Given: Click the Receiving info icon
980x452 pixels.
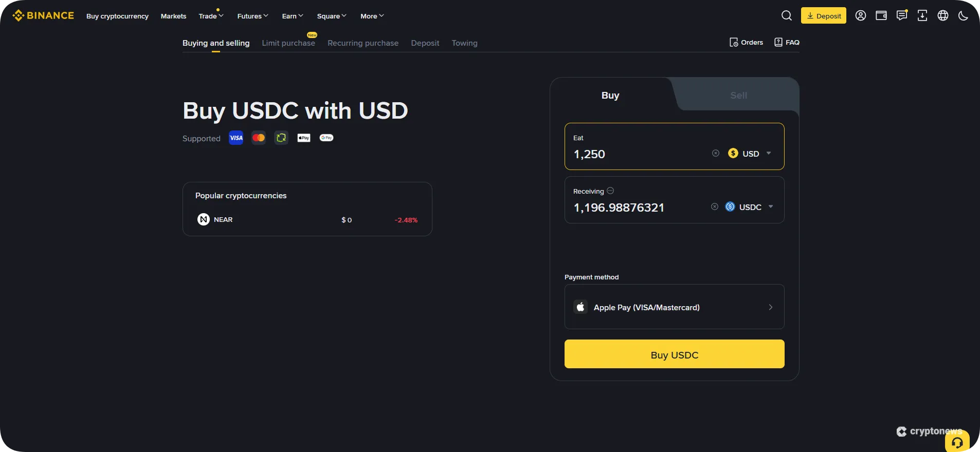Looking at the screenshot, I should click(610, 191).
